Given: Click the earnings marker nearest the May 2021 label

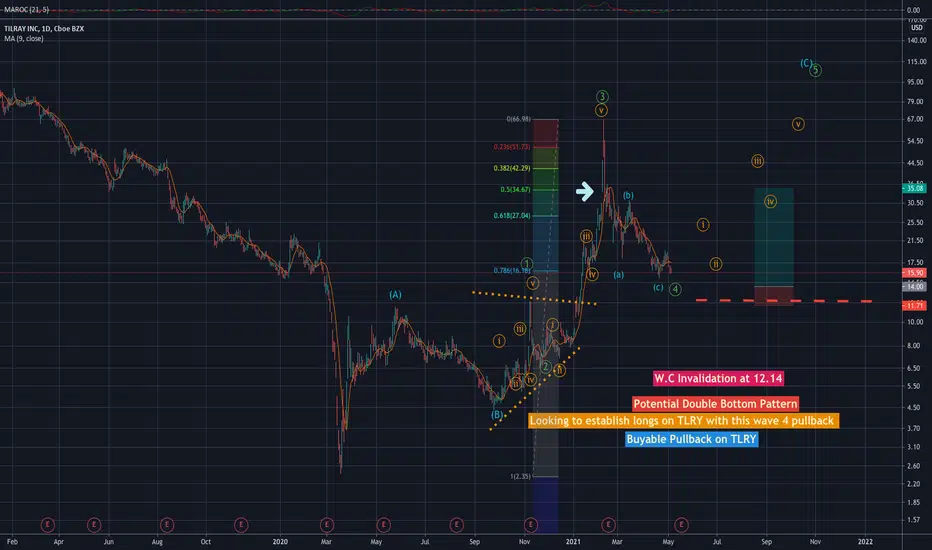Looking at the screenshot, I should tap(681, 524).
